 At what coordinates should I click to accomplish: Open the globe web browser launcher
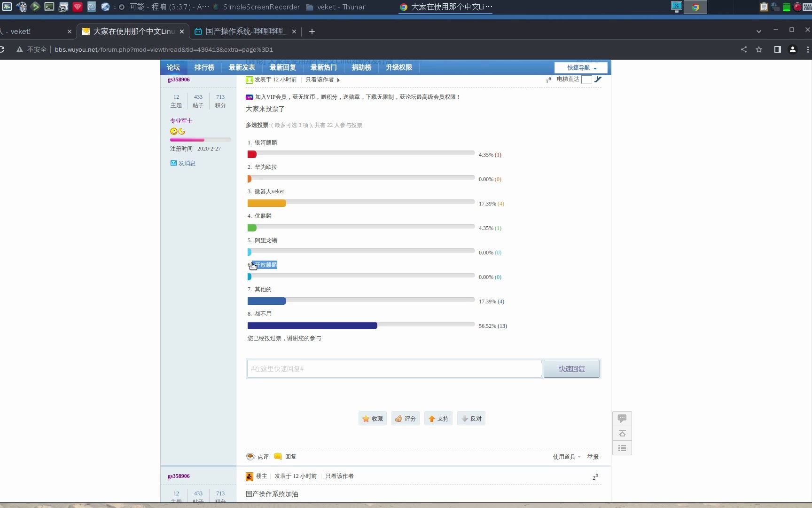point(106,7)
